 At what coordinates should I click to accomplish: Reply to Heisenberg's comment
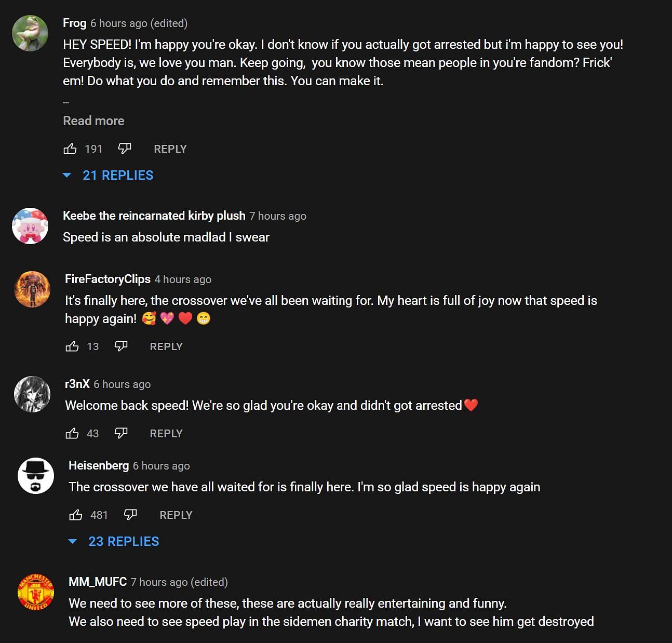pyautogui.click(x=176, y=515)
